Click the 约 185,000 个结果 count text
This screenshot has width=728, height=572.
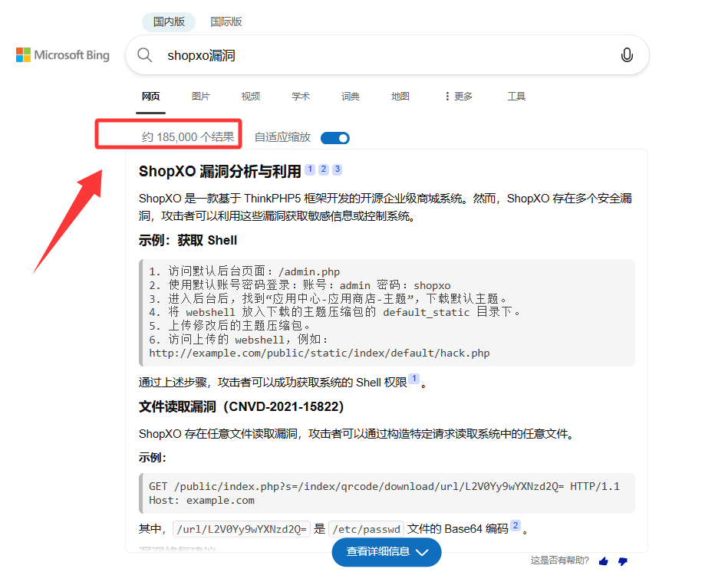point(188,136)
